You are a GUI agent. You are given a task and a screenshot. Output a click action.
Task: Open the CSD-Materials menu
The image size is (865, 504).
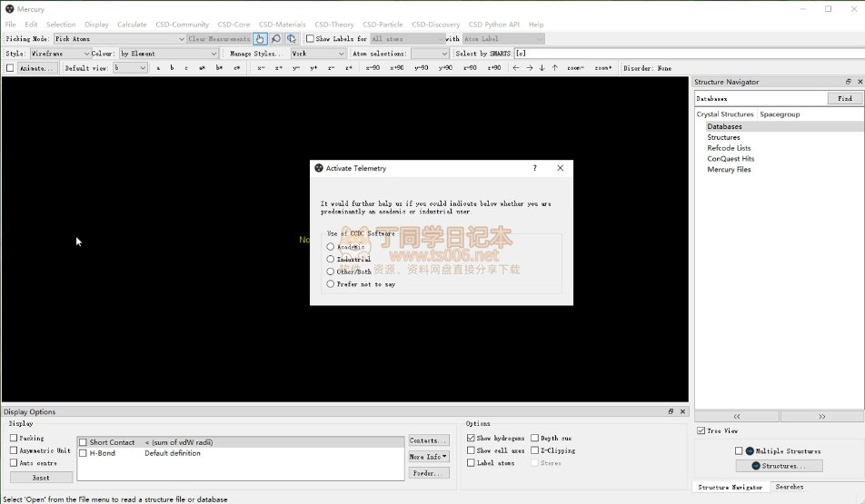[283, 25]
